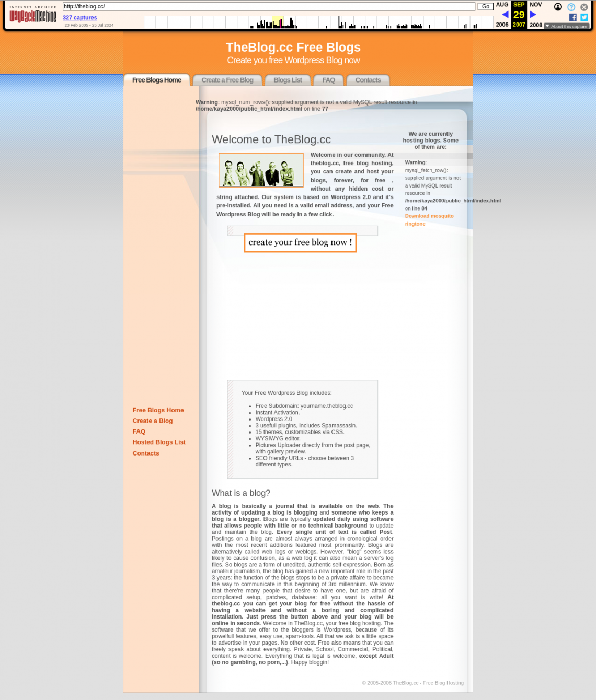
Task: Go to previous capture with left arrow
Action: (505, 15)
